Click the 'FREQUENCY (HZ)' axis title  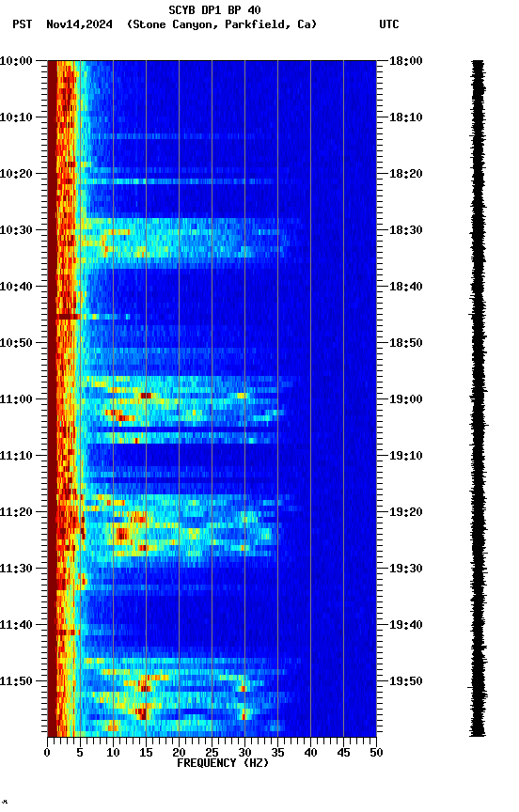(223, 763)
